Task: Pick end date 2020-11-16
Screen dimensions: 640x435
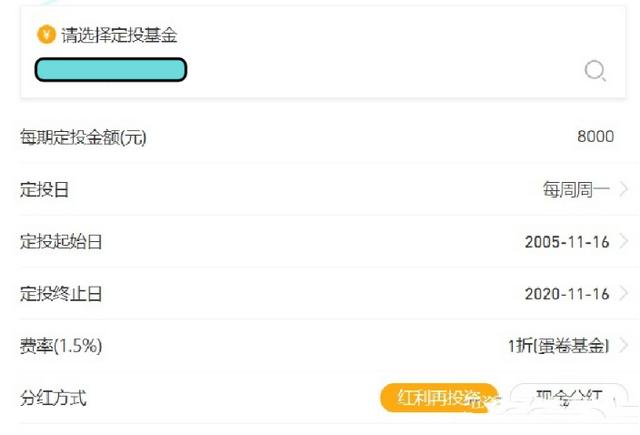Action: 567,294
